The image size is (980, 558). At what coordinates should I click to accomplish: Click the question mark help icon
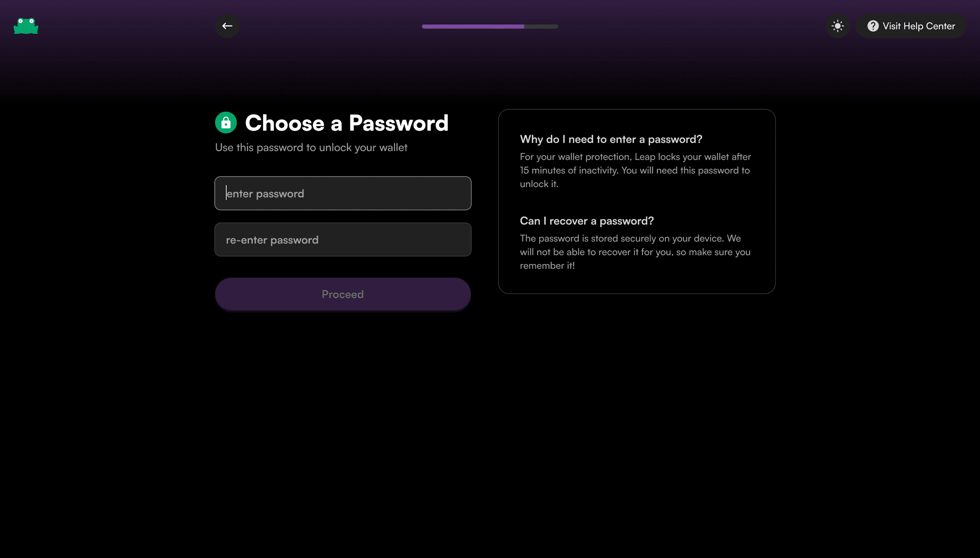coord(873,26)
